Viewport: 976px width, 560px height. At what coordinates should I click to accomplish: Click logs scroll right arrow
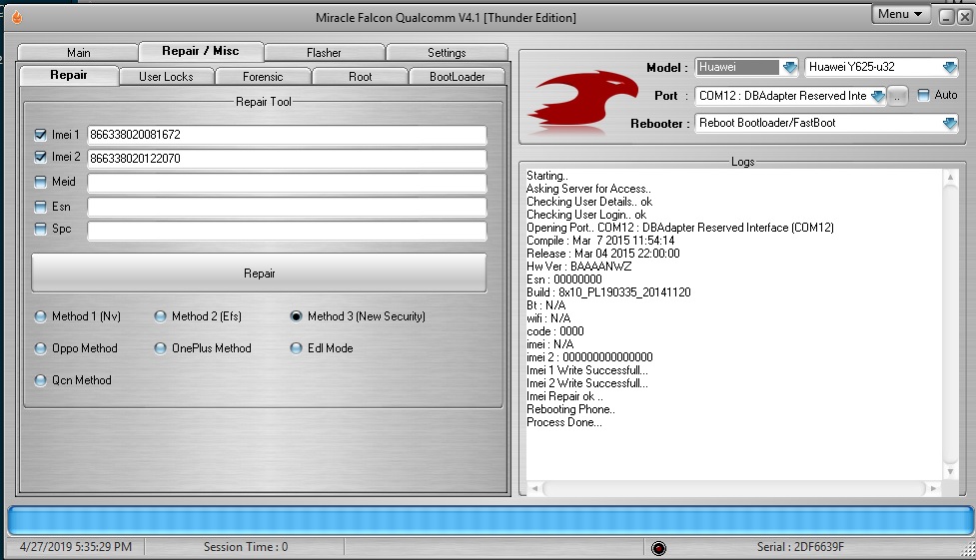click(933, 488)
